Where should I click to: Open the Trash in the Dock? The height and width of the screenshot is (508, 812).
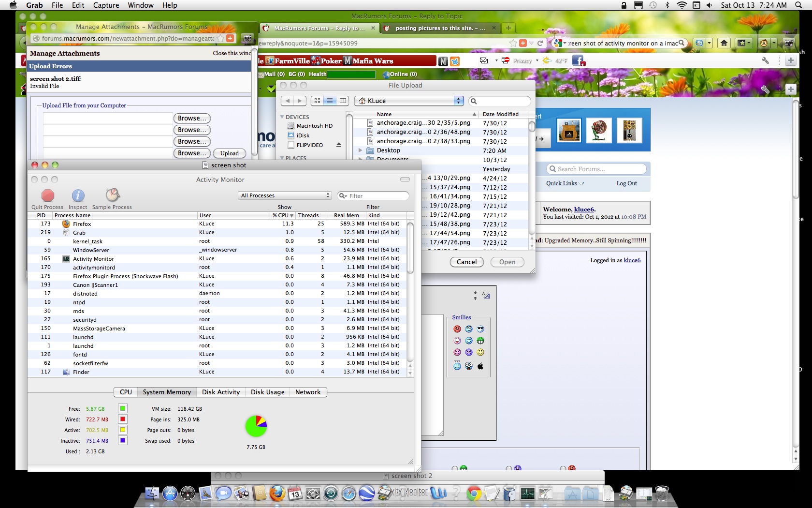(662, 493)
